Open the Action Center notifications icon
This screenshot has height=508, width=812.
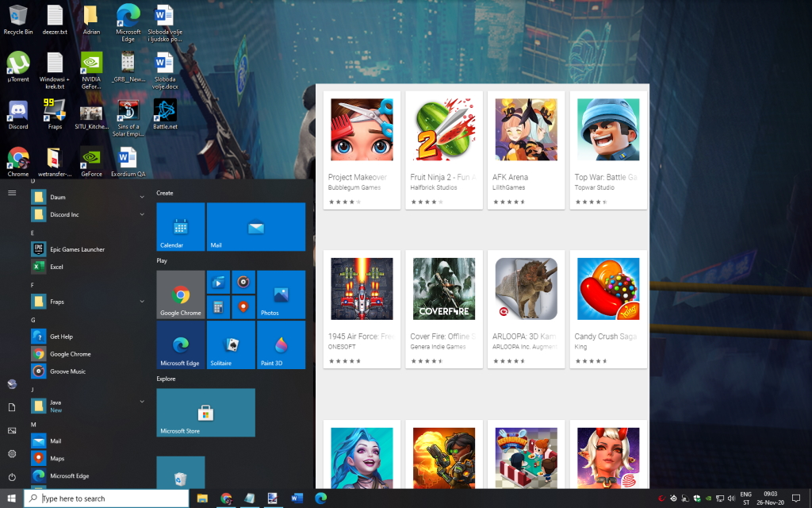(x=796, y=498)
